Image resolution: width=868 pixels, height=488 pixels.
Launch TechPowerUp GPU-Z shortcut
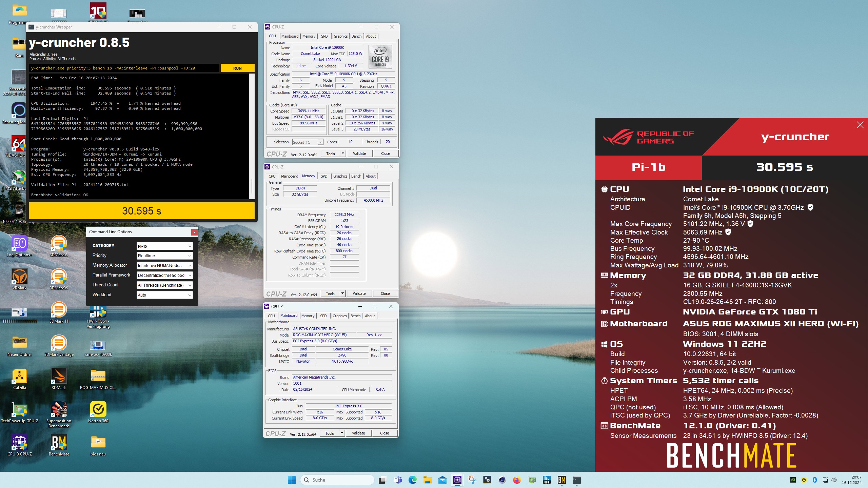(20, 412)
